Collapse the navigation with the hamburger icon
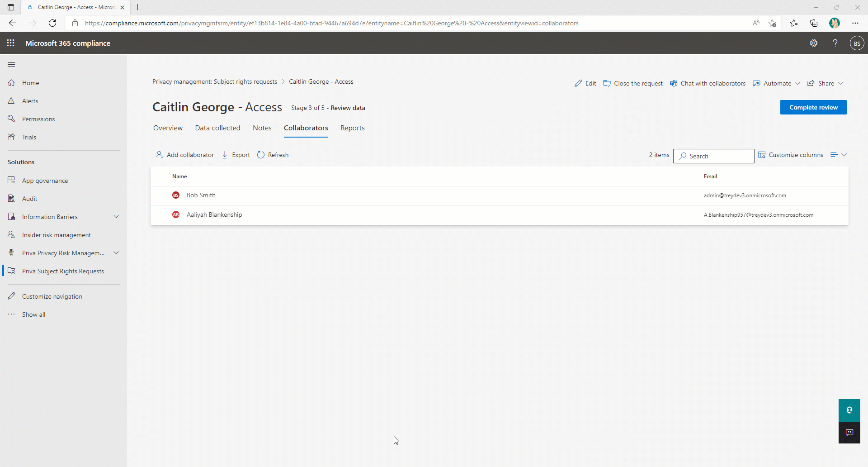868x467 pixels. coord(11,64)
